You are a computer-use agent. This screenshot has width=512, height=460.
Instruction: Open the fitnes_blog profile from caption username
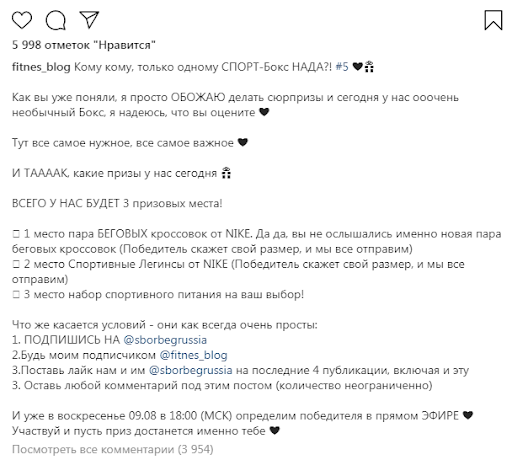[x=41, y=67]
